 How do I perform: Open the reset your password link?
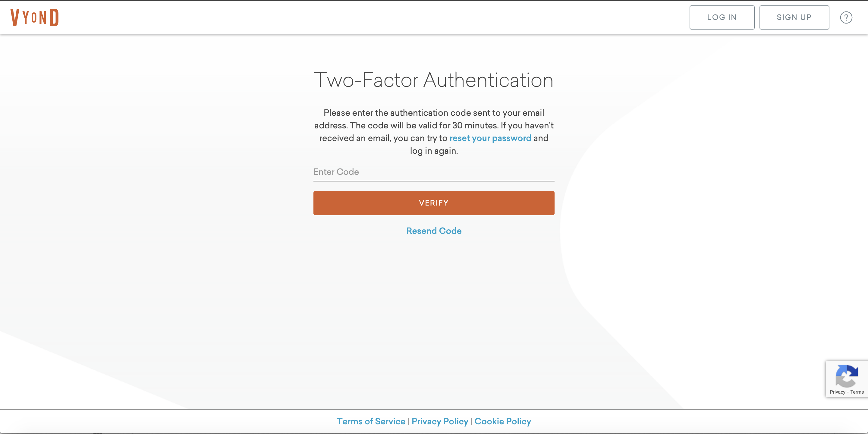[x=490, y=138]
